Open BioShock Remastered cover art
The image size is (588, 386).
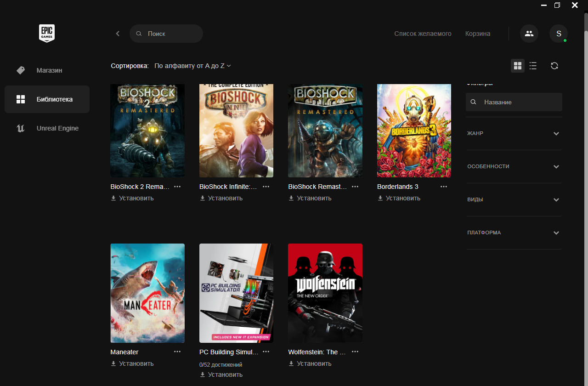tap(325, 131)
